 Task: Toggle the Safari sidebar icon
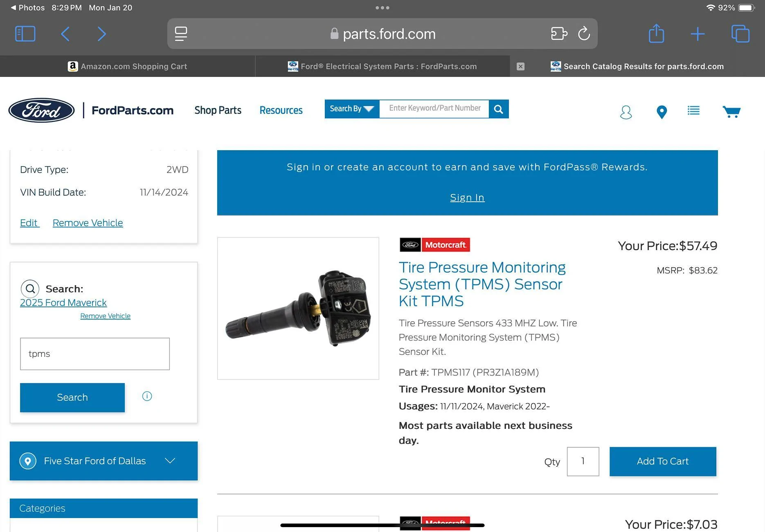pyautogui.click(x=25, y=34)
